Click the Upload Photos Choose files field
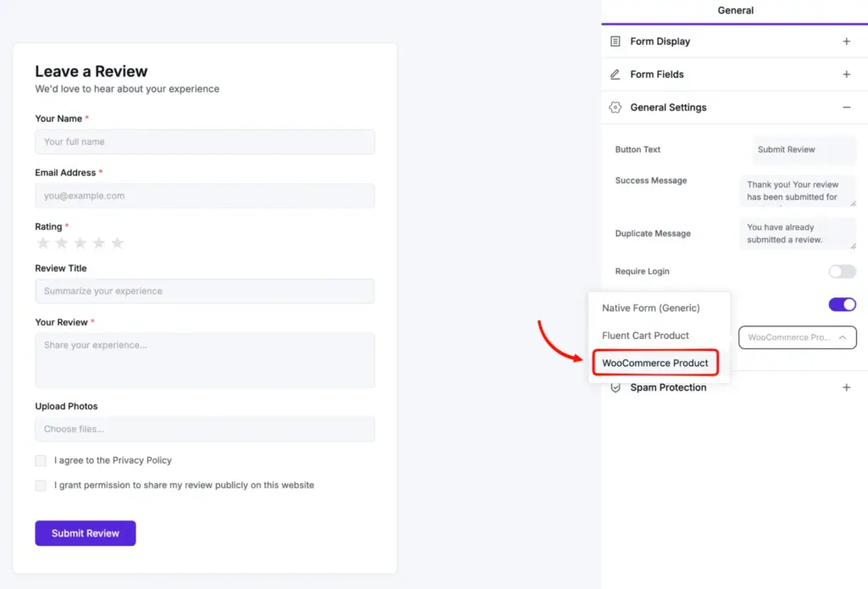Viewport: 868px width, 589px height. pyautogui.click(x=205, y=429)
